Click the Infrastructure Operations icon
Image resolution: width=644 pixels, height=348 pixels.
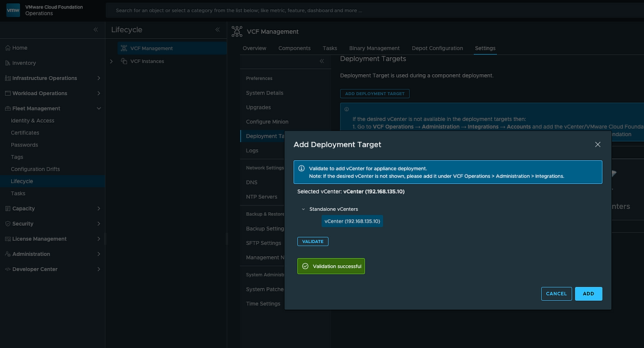click(x=8, y=78)
